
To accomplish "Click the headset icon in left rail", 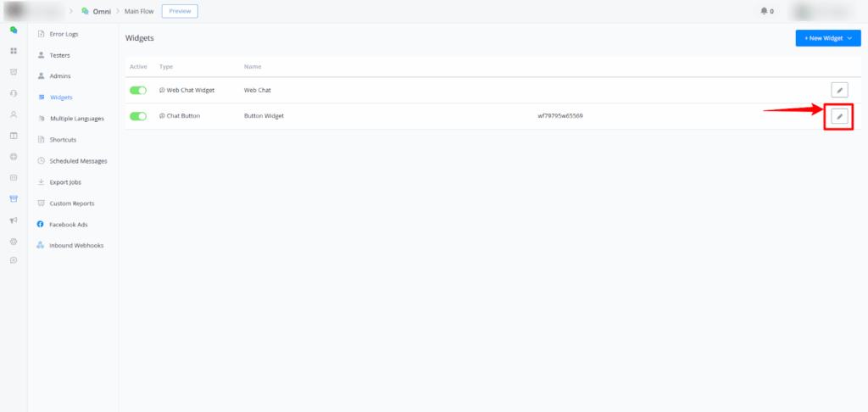I will (x=14, y=93).
